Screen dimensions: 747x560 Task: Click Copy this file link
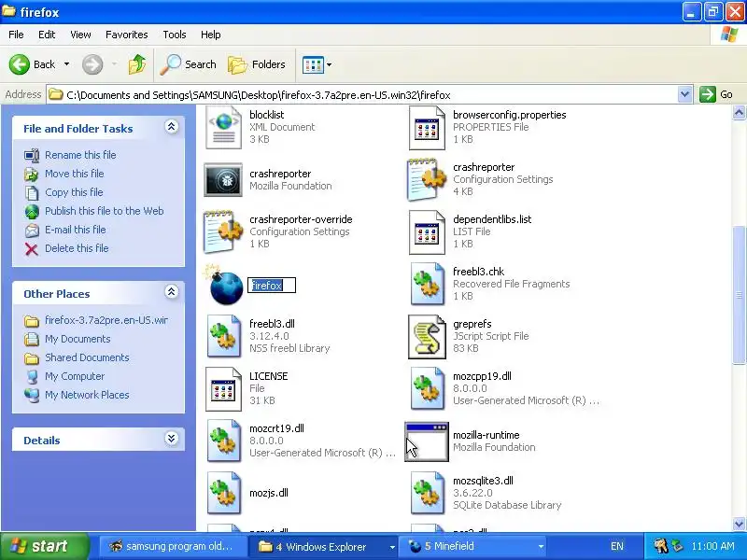click(74, 192)
